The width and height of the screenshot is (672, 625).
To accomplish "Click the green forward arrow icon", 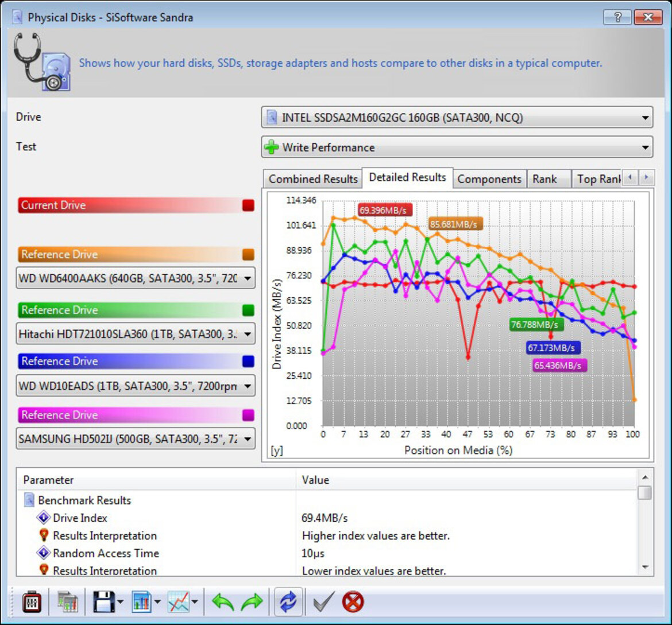I will (252, 602).
